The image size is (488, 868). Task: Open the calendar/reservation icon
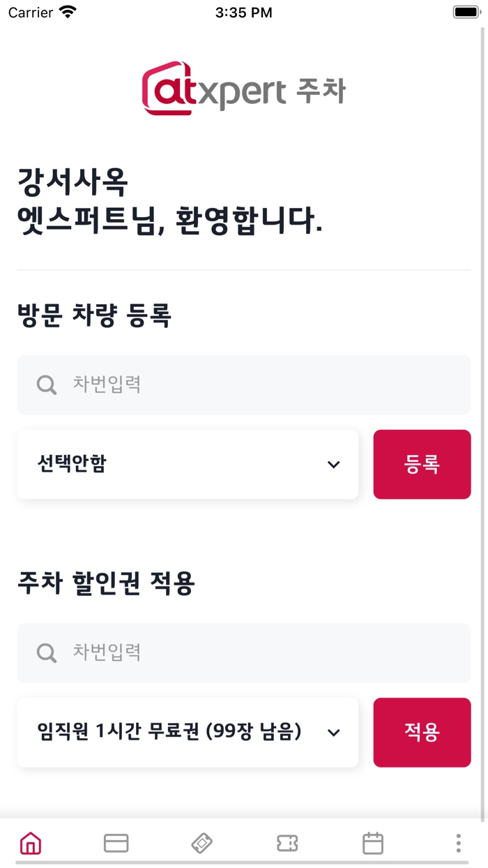tap(372, 843)
